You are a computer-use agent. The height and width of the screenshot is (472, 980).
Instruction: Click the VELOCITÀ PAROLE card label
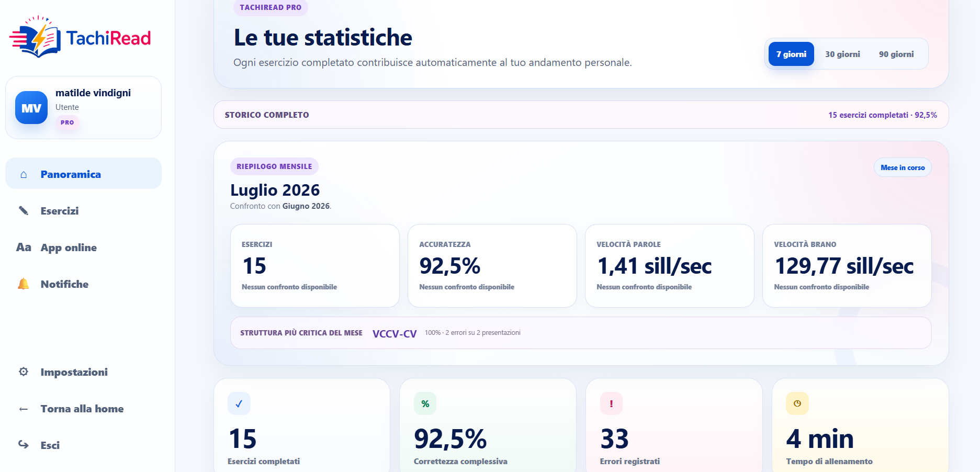coord(628,244)
